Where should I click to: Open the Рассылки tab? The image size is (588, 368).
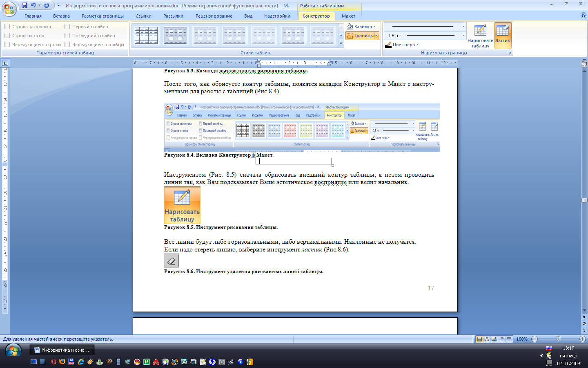click(x=173, y=16)
